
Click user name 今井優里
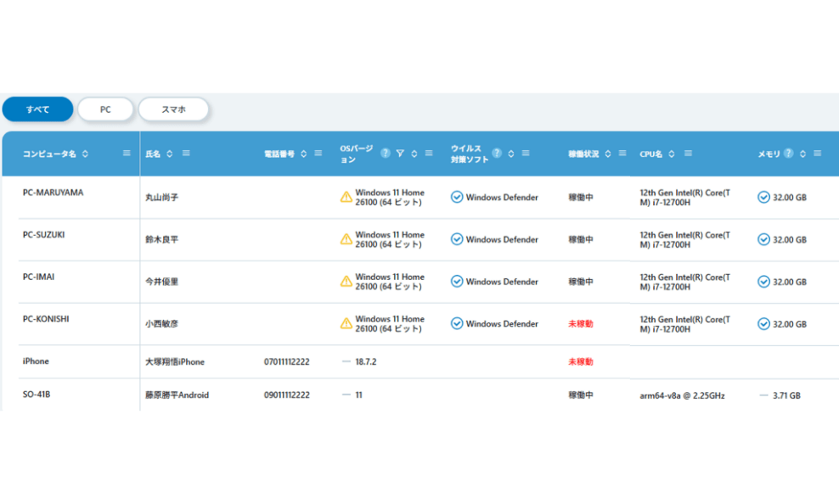coord(161,282)
